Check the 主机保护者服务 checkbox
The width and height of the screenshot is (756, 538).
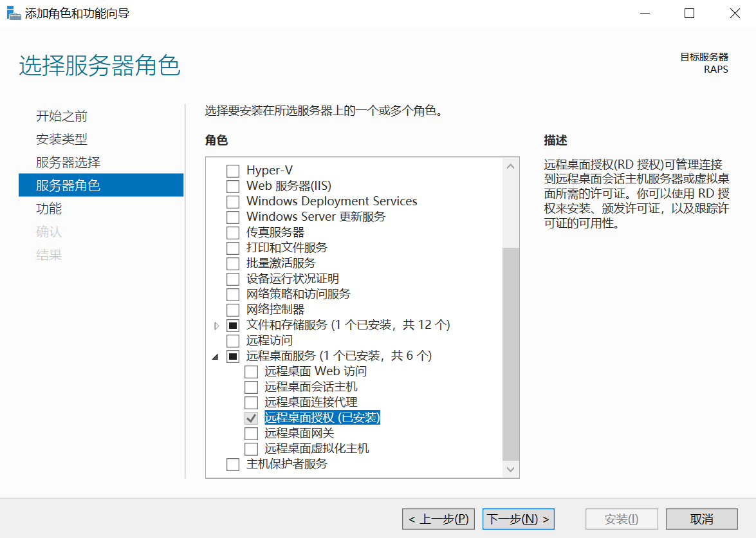coord(233,464)
